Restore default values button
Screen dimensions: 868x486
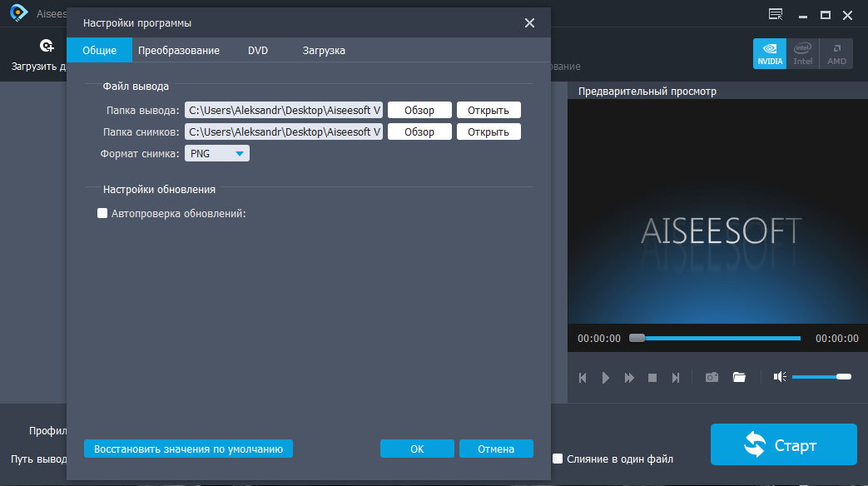click(x=188, y=449)
